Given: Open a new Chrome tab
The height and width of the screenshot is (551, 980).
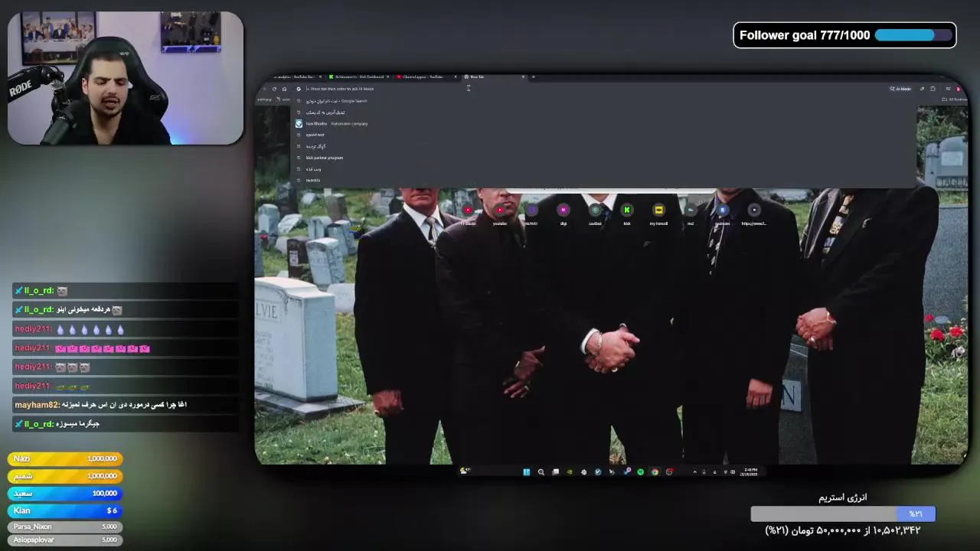Looking at the screenshot, I should (534, 77).
